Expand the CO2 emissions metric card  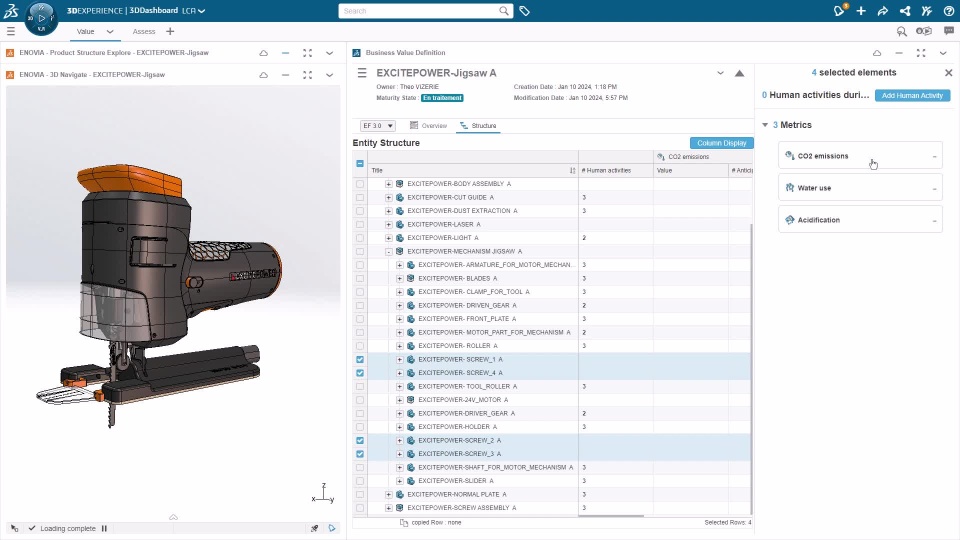click(860, 156)
